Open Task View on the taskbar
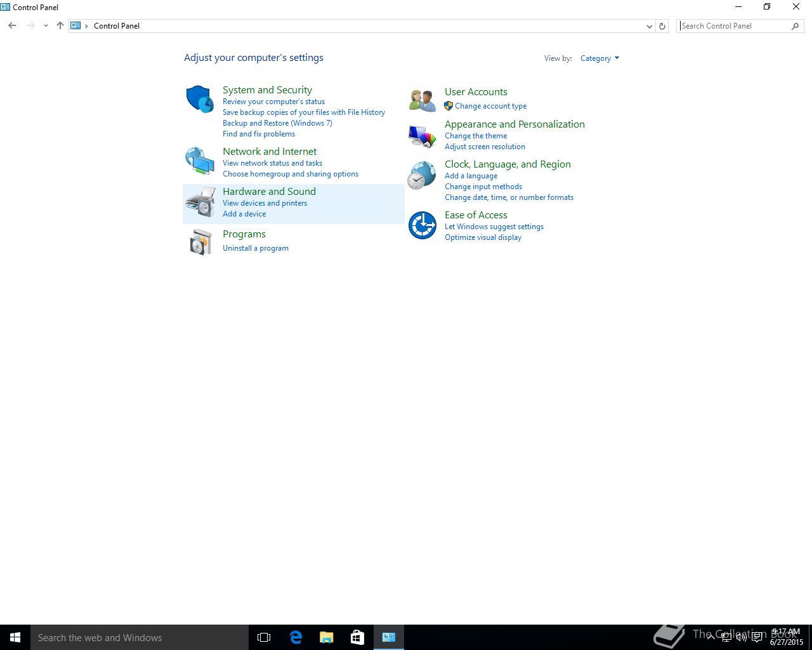Viewport: 812px width, 650px height. coord(264,637)
